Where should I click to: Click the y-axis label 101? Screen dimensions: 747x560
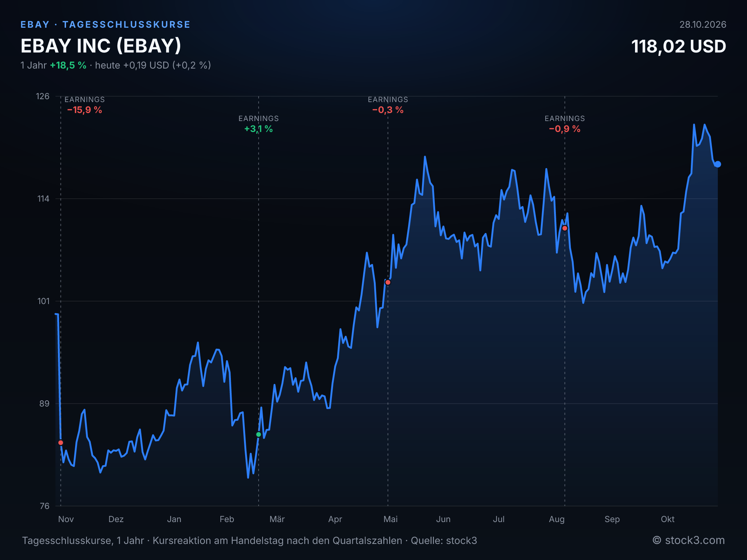43,301
